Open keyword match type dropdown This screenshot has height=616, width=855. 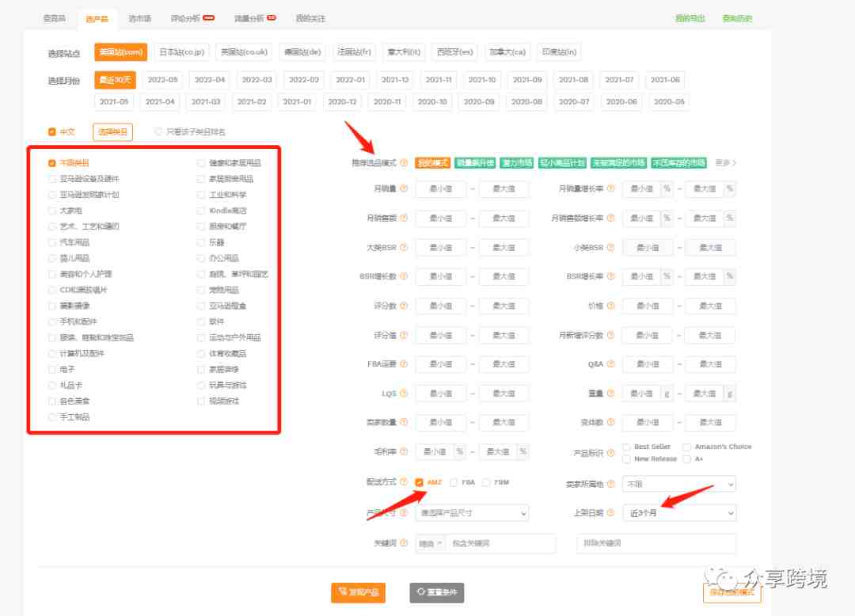[x=430, y=543]
